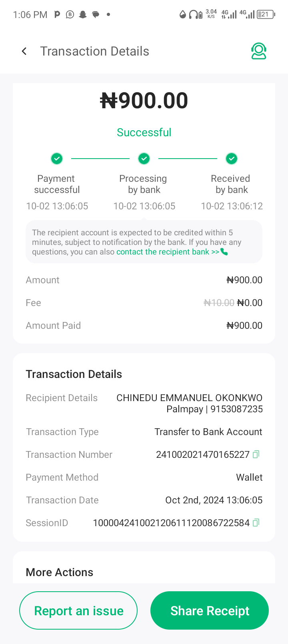Tap the Successful status text
This screenshot has height=644, width=288.
(x=144, y=132)
